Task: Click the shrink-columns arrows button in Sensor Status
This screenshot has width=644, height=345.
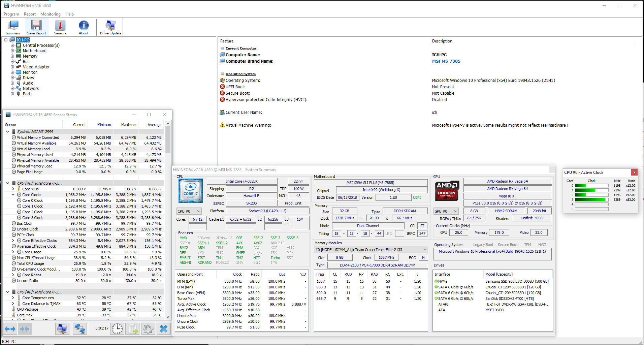Action: pos(25,328)
